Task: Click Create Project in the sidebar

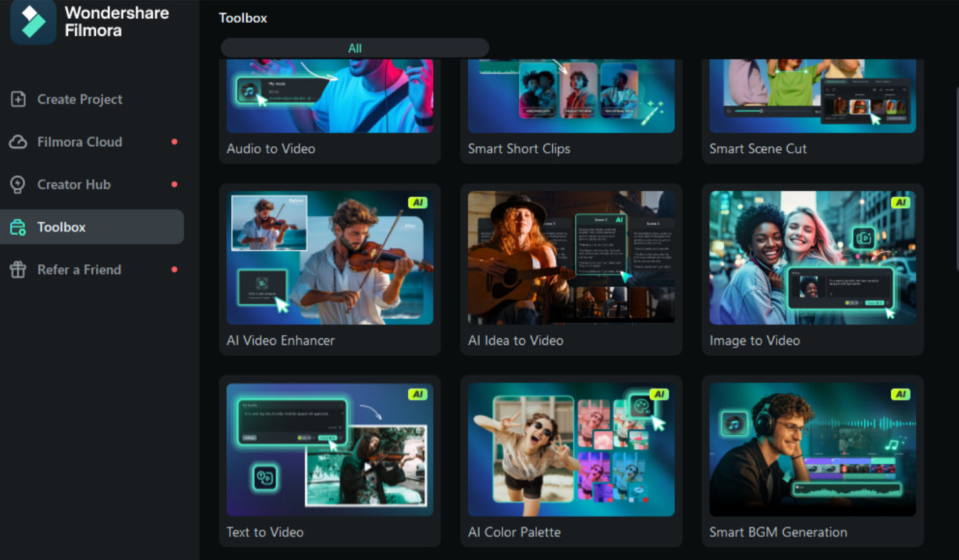Action: coord(79,99)
